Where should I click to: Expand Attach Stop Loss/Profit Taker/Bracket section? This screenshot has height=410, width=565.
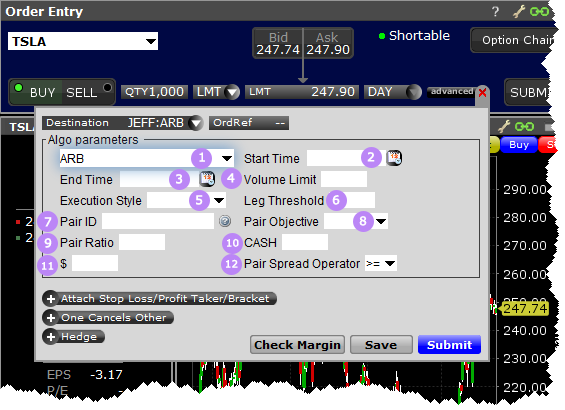click(x=159, y=299)
